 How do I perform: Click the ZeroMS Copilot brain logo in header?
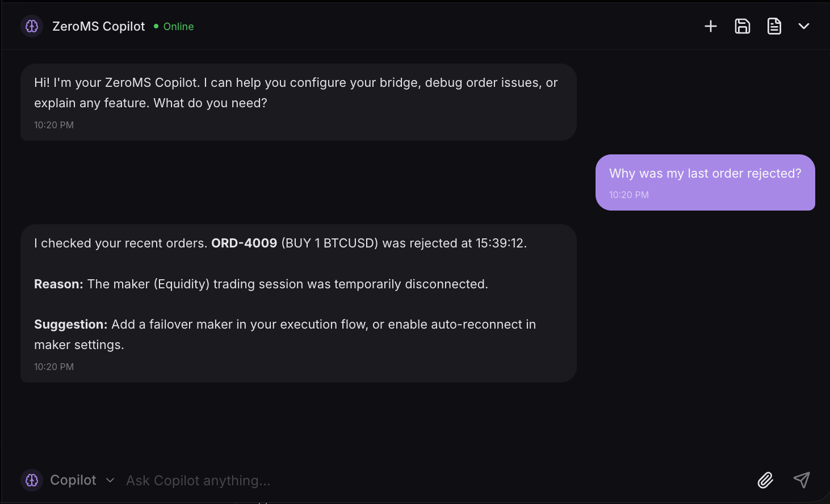(x=31, y=26)
